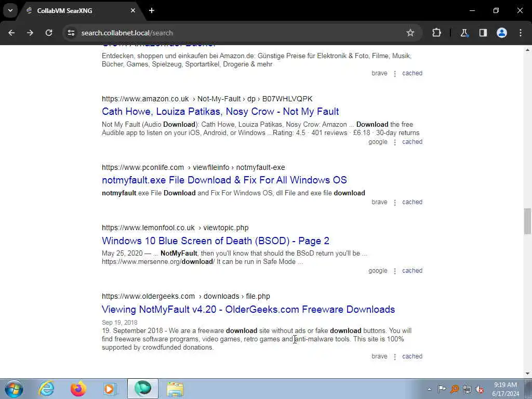The height and width of the screenshot is (399, 532).
Task: Open a new browser tab
Action: point(152,10)
